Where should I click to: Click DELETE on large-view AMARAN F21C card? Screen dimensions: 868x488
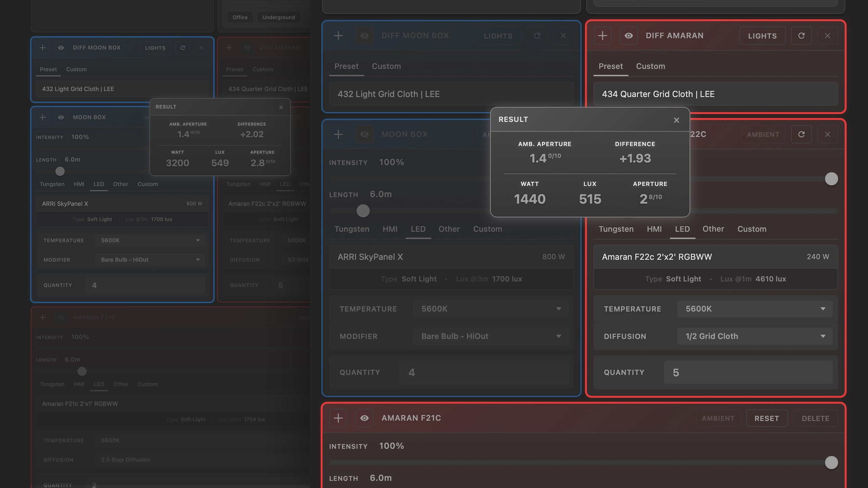[815, 418]
